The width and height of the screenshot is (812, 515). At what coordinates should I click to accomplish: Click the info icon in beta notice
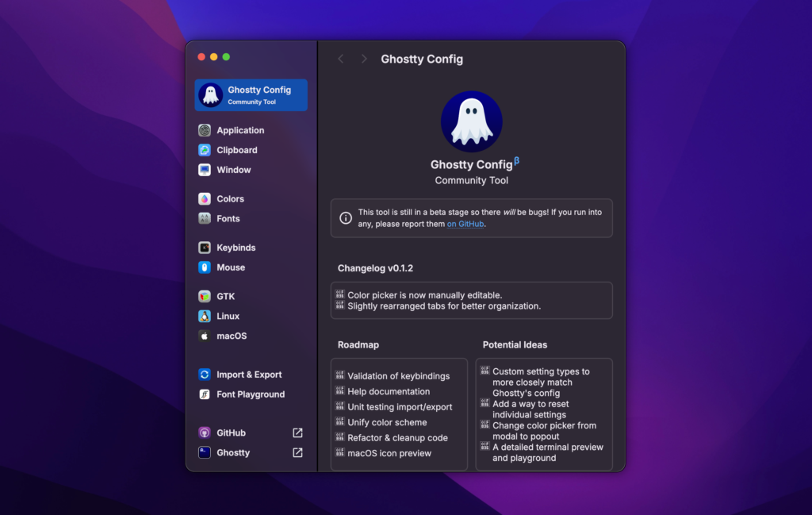coord(346,218)
